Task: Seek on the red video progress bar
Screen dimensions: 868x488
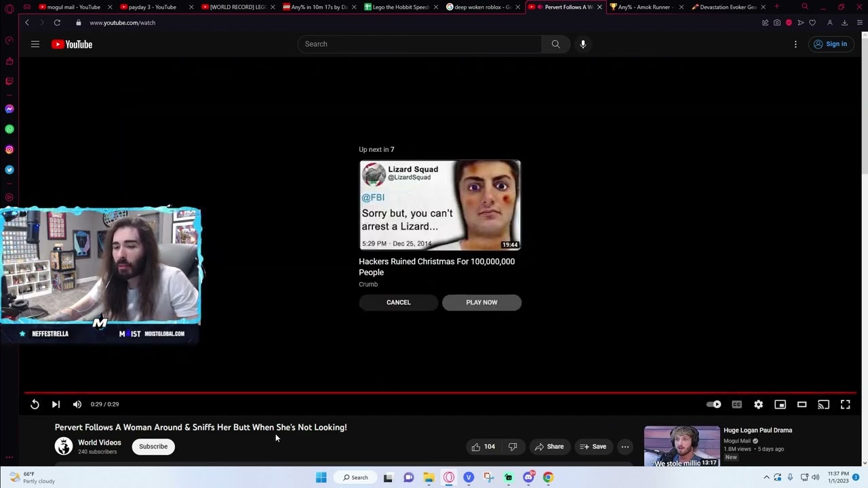Action: tap(440, 392)
